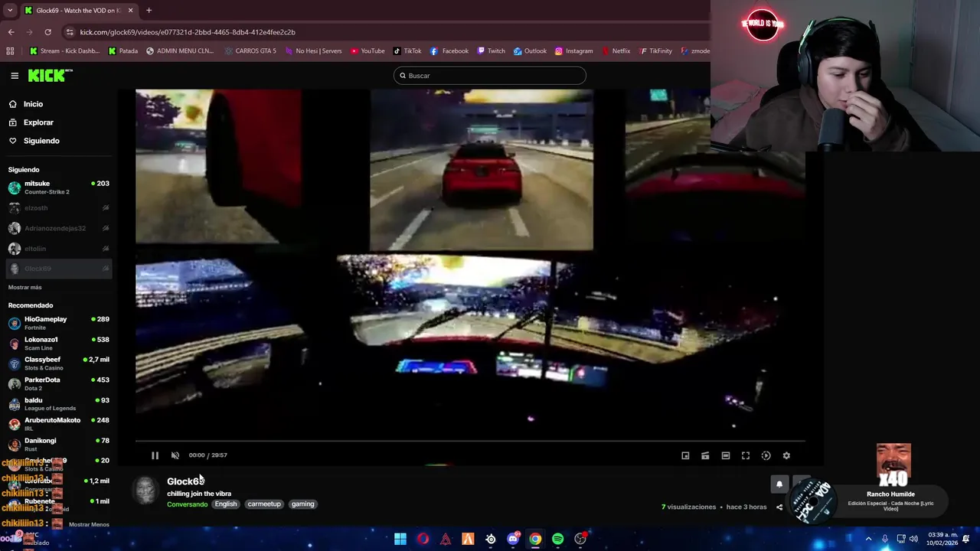980x551 pixels.
Task: Open HioGameplay recommended channel
Action: [58, 323]
